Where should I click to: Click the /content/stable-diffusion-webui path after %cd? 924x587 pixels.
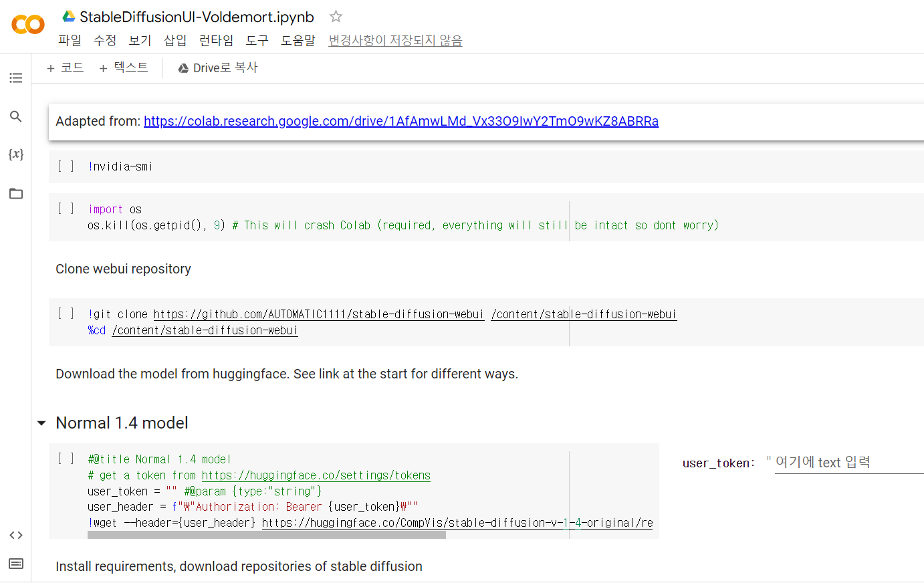pyautogui.click(x=205, y=330)
